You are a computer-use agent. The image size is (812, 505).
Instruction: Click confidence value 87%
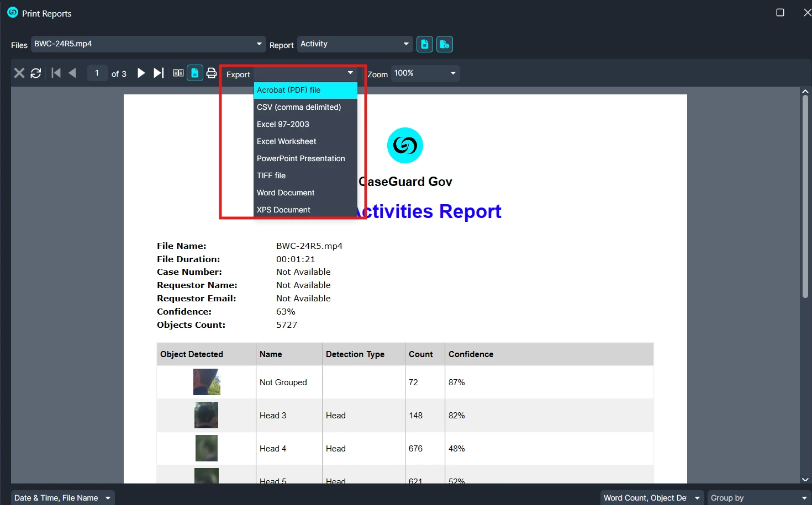click(x=457, y=382)
